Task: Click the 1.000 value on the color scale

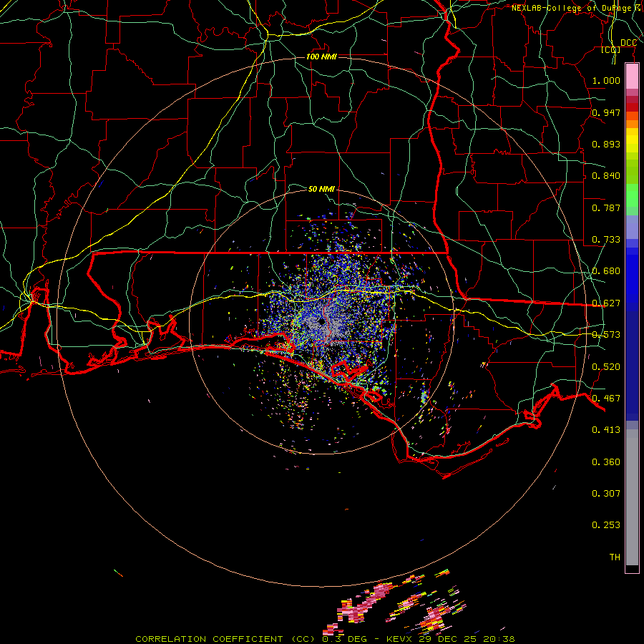Action: [x=606, y=80]
